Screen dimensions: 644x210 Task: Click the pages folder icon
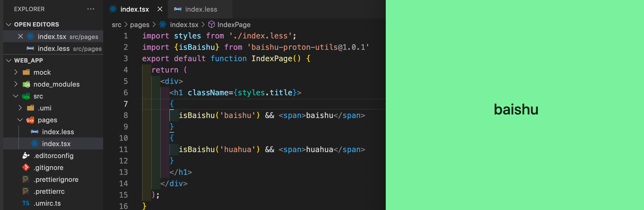pos(30,120)
